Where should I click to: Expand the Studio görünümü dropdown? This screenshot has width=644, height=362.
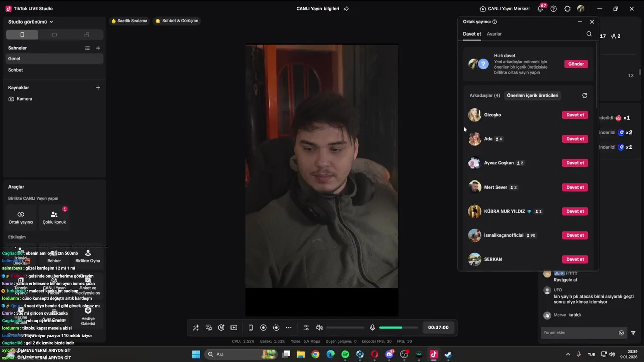[x=31, y=22]
